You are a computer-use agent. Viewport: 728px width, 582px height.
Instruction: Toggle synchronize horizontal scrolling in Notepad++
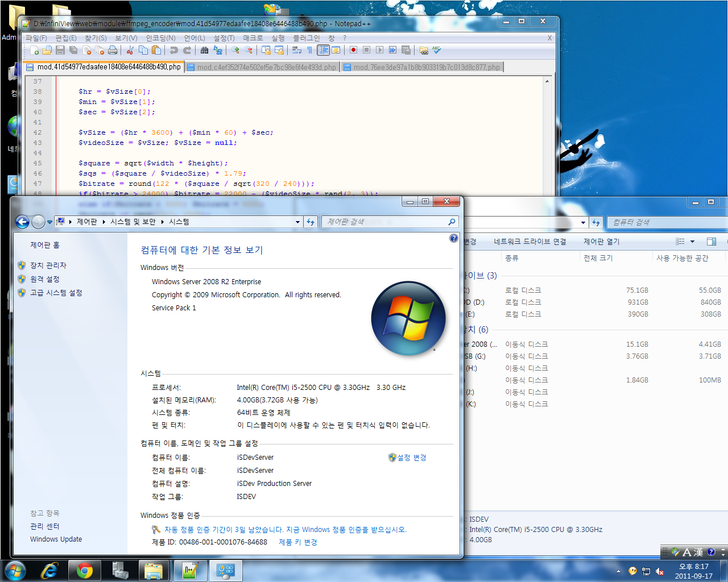coord(279,50)
